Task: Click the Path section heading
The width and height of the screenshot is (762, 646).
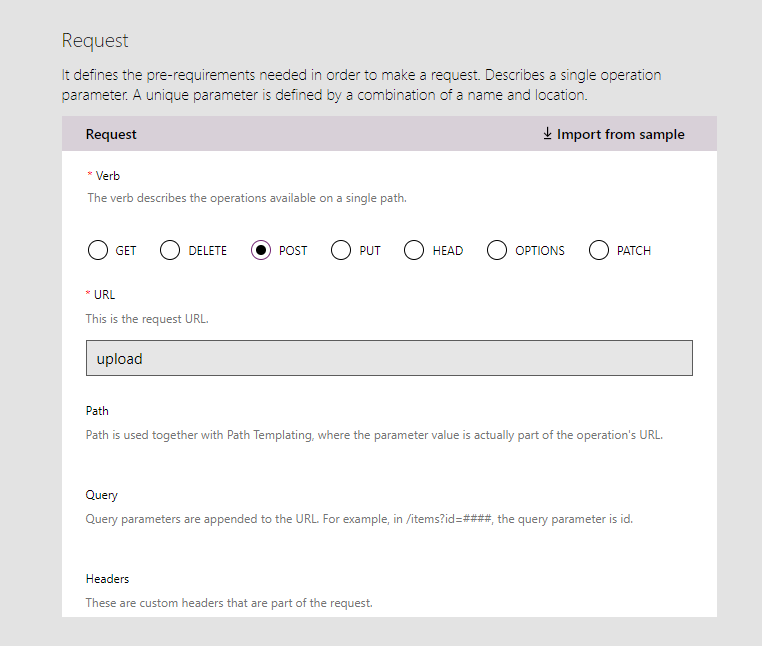Action: coord(97,411)
